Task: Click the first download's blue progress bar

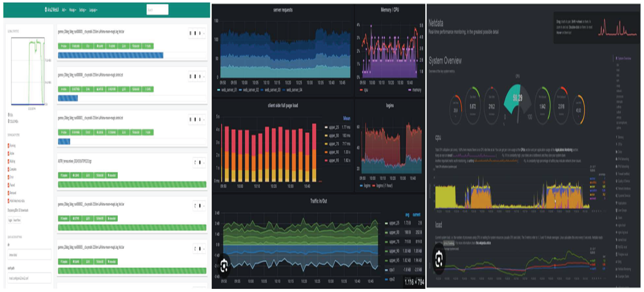Action: click(x=110, y=55)
